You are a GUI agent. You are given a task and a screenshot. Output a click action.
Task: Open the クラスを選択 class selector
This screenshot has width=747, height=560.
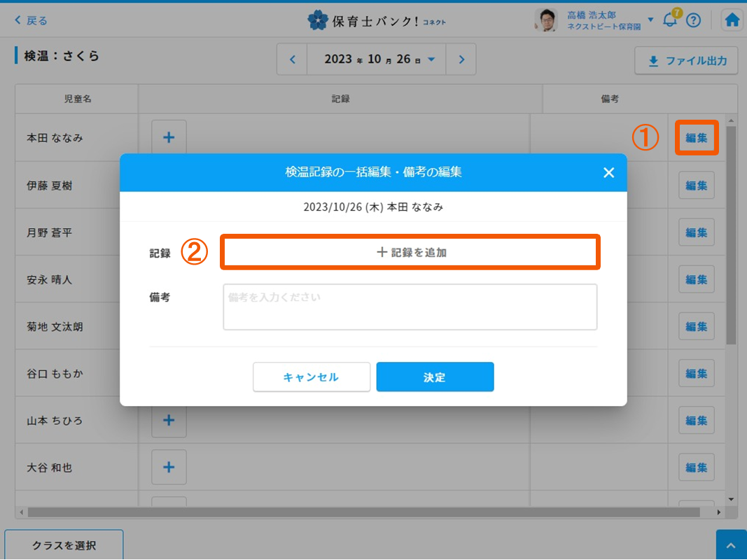tap(64, 545)
